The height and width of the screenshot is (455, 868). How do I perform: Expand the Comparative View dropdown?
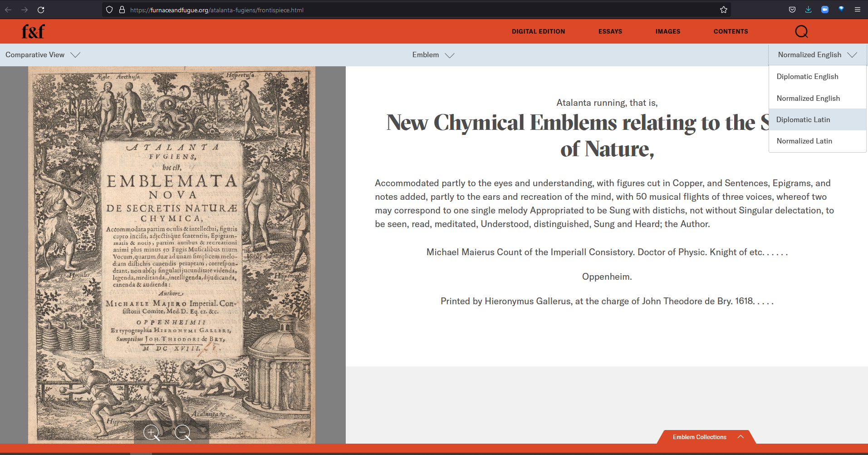pos(43,55)
